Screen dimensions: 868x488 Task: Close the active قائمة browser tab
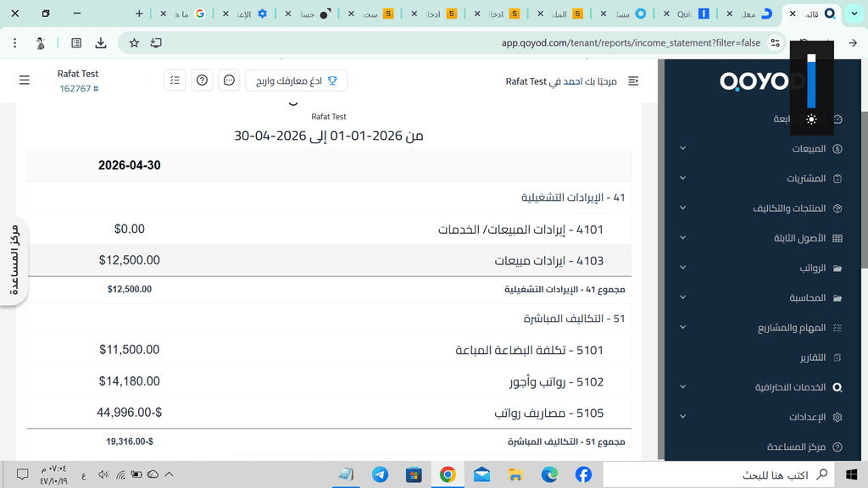[x=793, y=14]
